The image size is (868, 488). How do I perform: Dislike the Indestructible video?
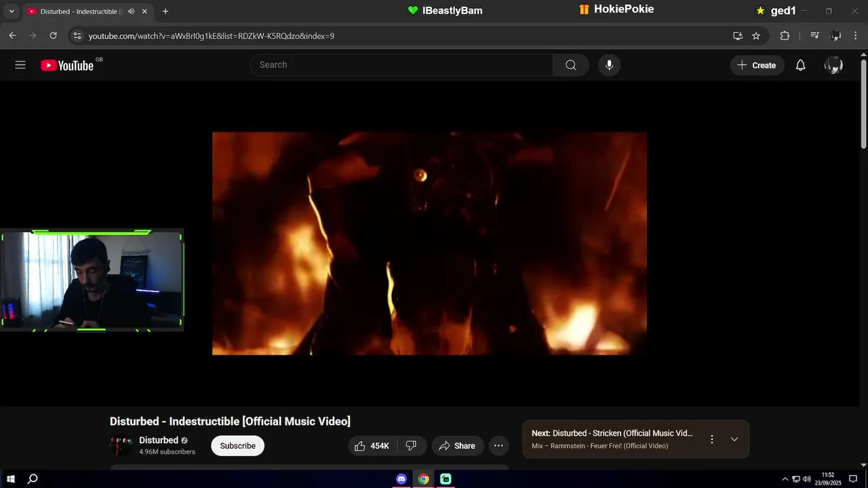411,446
